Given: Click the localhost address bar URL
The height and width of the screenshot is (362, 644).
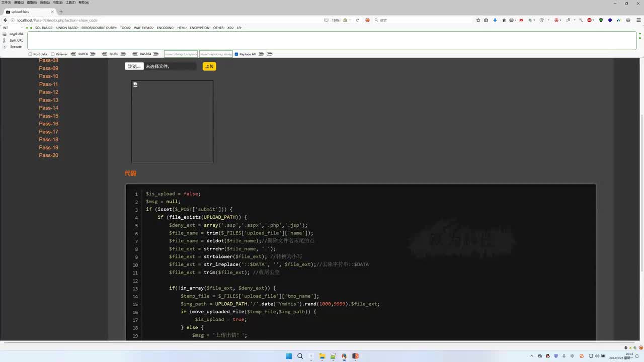Looking at the screenshot, I should (x=57, y=20).
